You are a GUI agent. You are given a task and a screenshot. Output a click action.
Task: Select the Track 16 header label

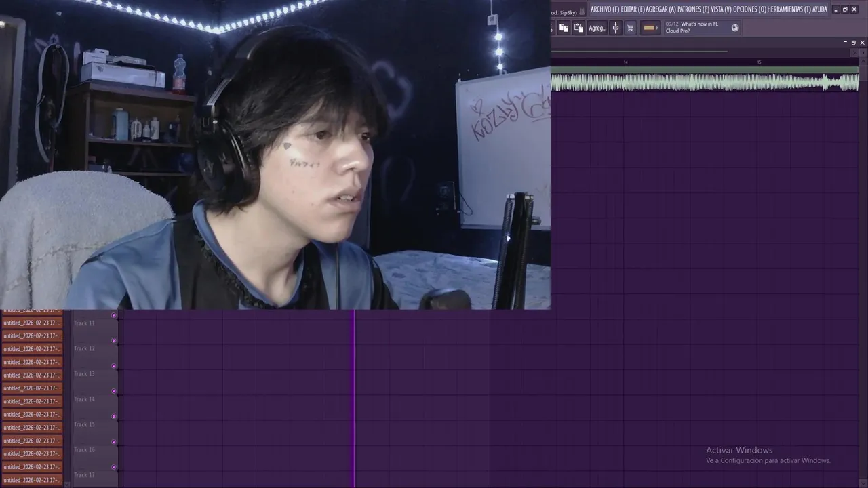[x=84, y=449]
